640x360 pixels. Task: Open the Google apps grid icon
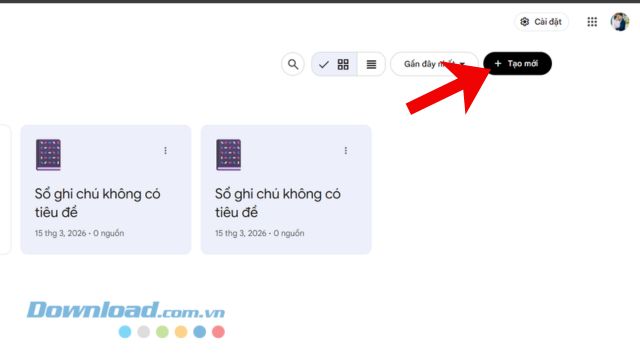[x=592, y=22]
